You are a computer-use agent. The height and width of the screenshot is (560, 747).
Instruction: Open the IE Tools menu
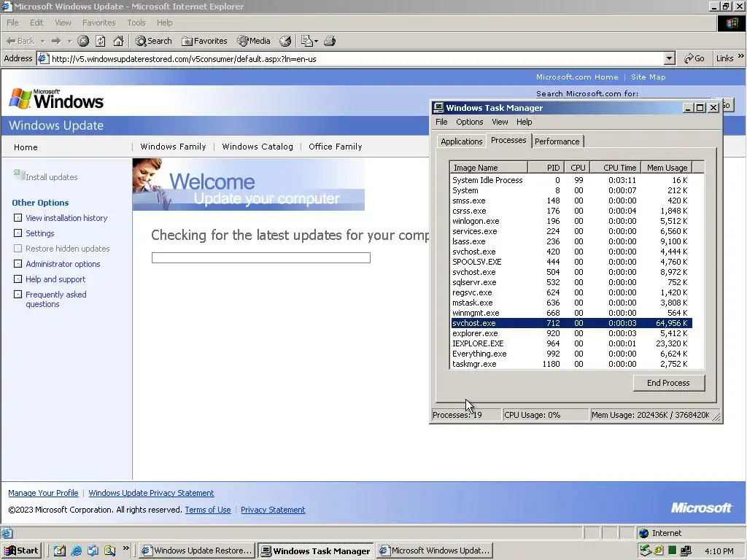coord(136,23)
